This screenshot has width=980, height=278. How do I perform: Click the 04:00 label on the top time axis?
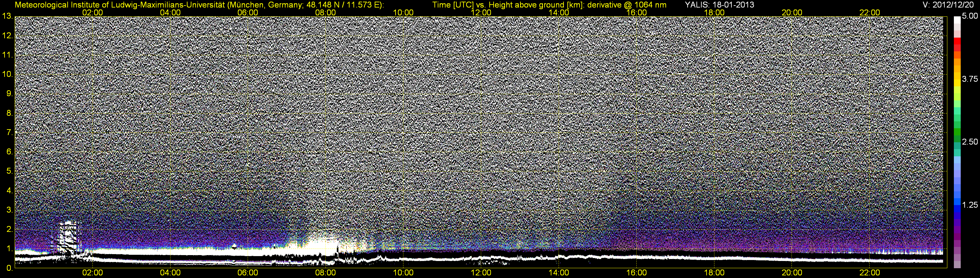(x=170, y=12)
